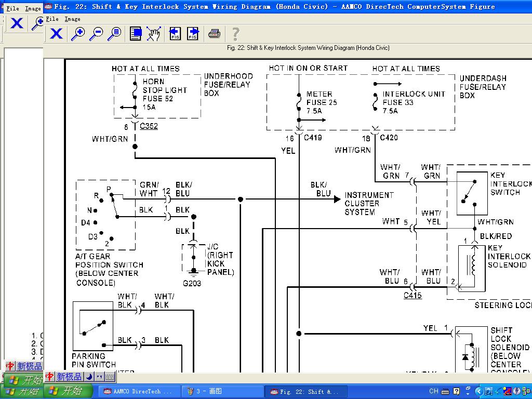This screenshot has height=399, width=532.
Task: Click the full page view icon
Action: point(136,34)
